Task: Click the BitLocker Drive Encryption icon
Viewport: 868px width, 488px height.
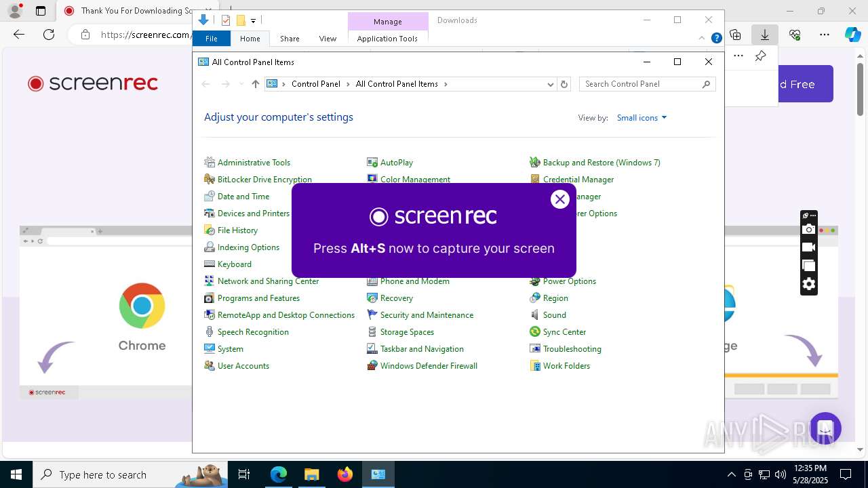Action: pos(210,180)
